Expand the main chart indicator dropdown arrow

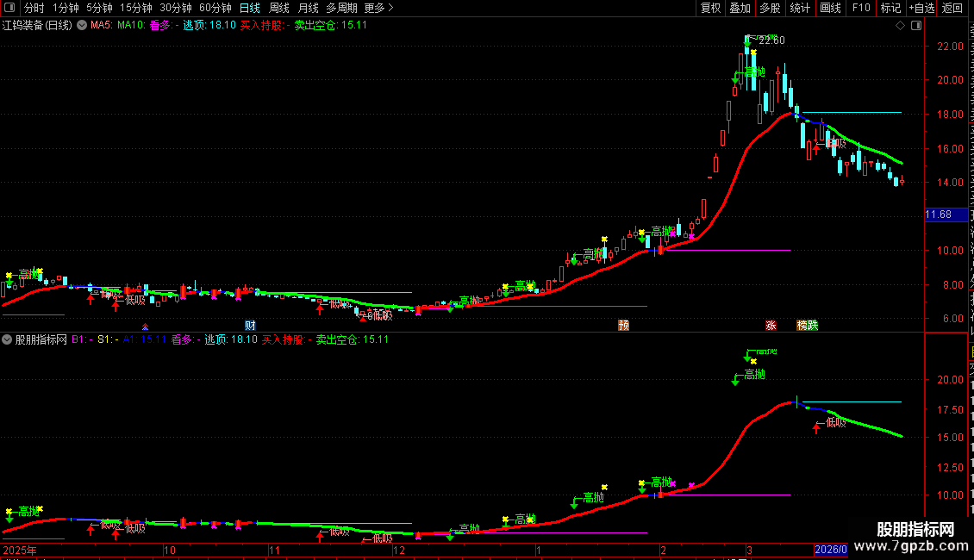coord(81,26)
